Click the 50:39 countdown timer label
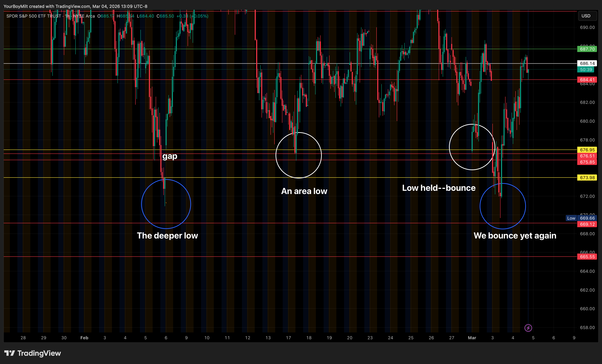The height and width of the screenshot is (364, 602). tap(586, 70)
